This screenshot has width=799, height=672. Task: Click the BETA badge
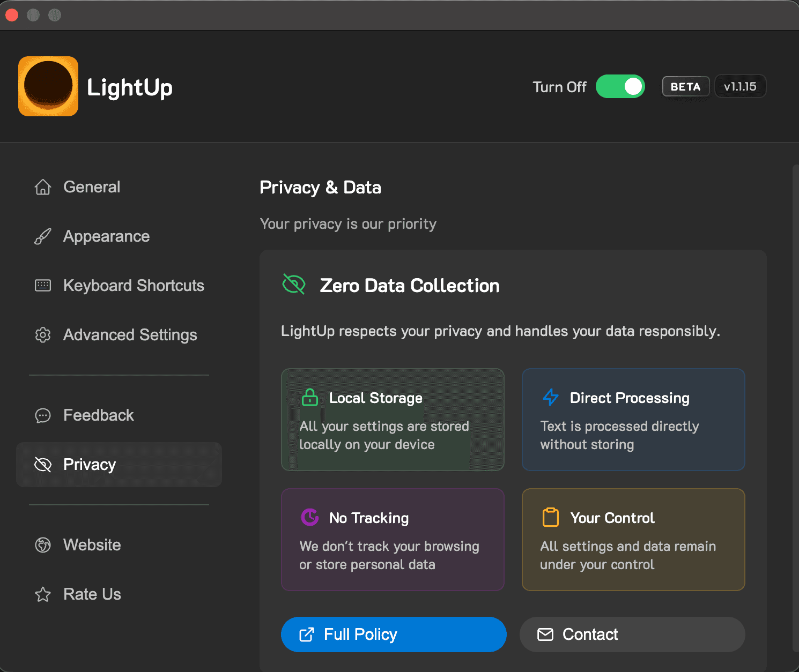click(x=685, y=86)
